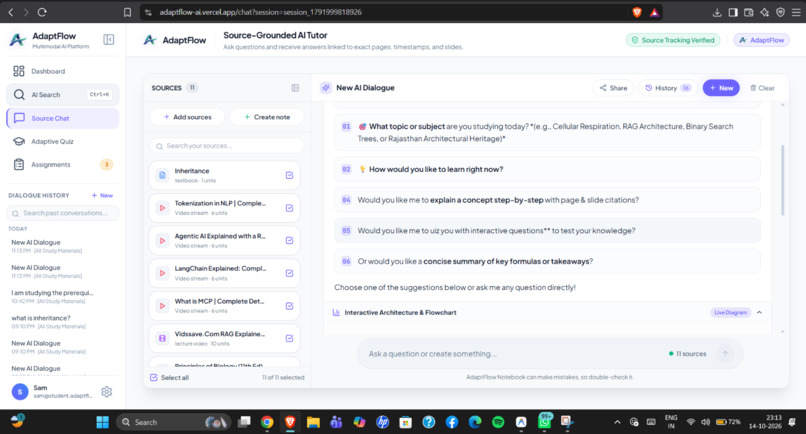Open AI Search in the sidebar
The width and height of the screenshot is (806, 434).
[63, 95]
